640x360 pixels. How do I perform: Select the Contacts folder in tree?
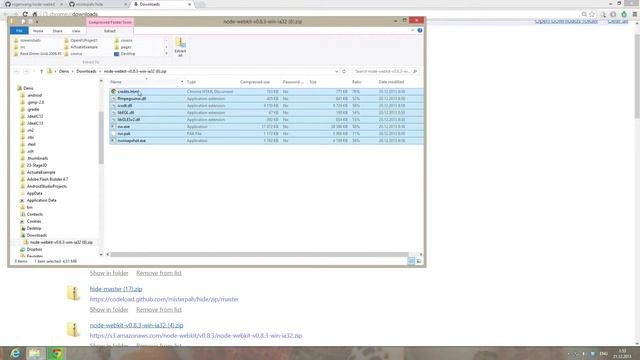(x=35, y=214)
